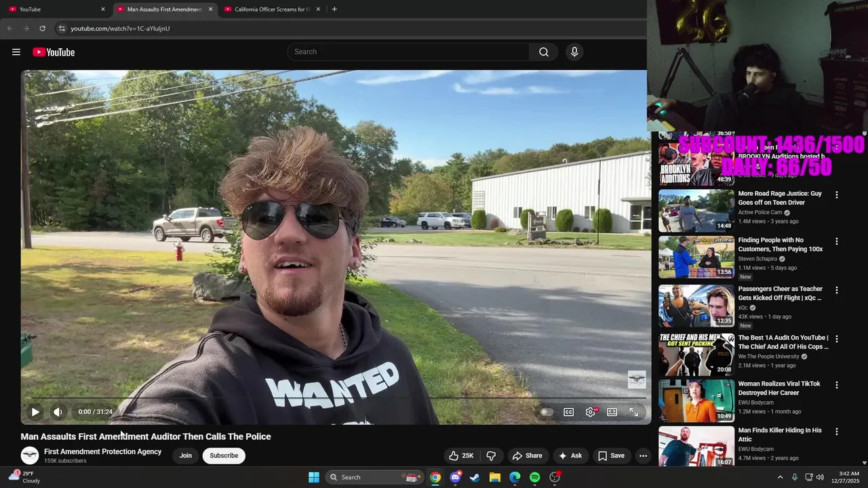Seek along the video progress bar

pyautogui.click(x=336, y=399)
